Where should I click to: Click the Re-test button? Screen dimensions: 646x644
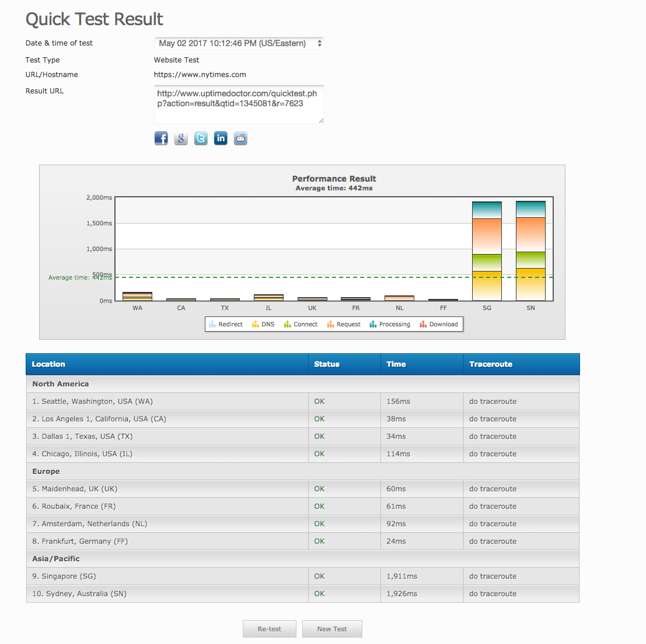(x=270, y=629)
